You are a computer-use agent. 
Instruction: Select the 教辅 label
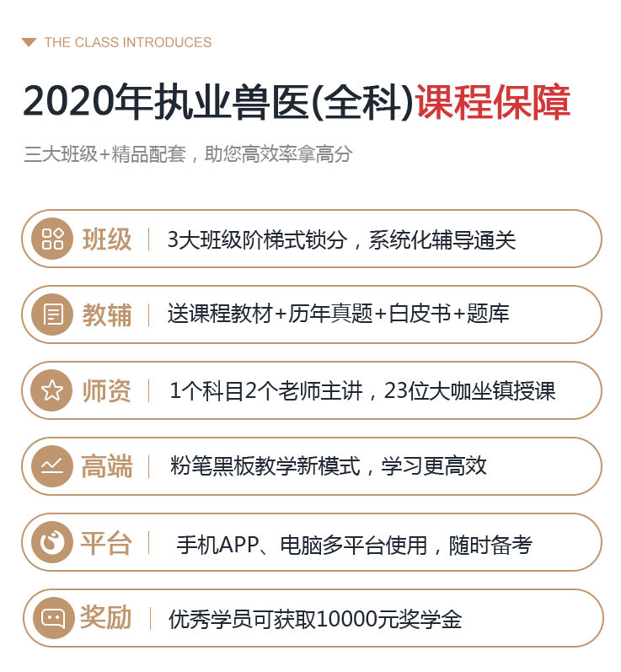[107, 315]
